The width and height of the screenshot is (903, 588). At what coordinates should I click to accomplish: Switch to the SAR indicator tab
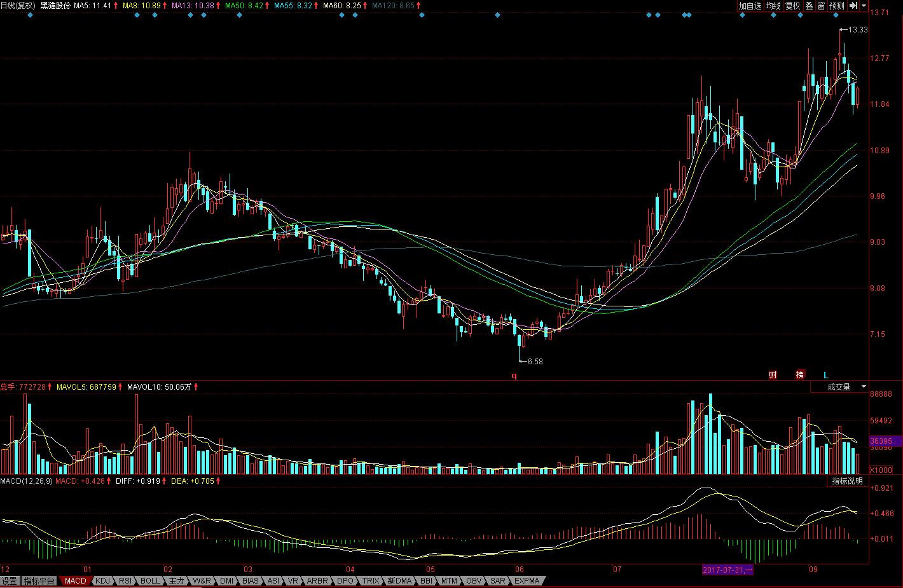(x=498, y=581)
